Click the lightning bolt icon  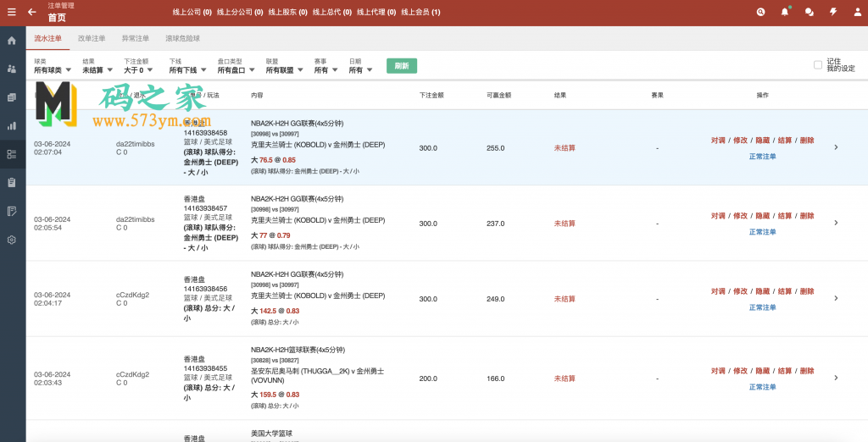[x=833, y=12]
